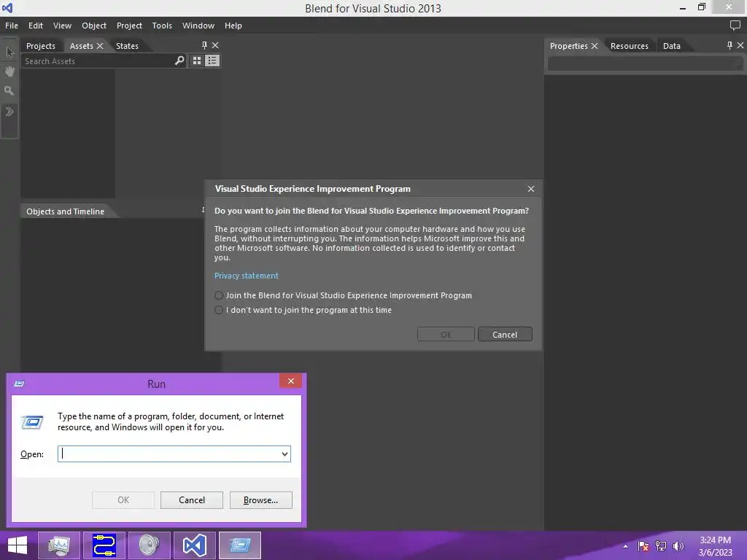Viewport: 747px width, 560px height.
Task: Expand the Open combo box dropdown arrow
Action: coord(285,454)
